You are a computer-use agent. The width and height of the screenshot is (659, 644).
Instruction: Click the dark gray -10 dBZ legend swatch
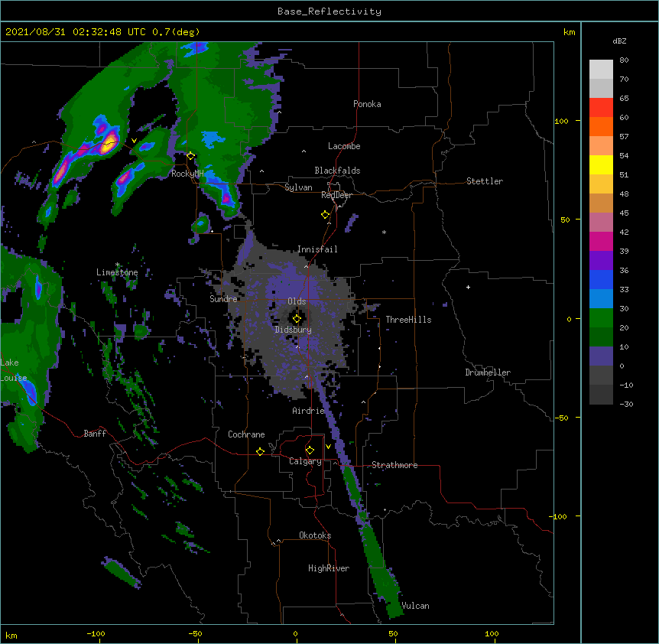click(x=601, y=395)
